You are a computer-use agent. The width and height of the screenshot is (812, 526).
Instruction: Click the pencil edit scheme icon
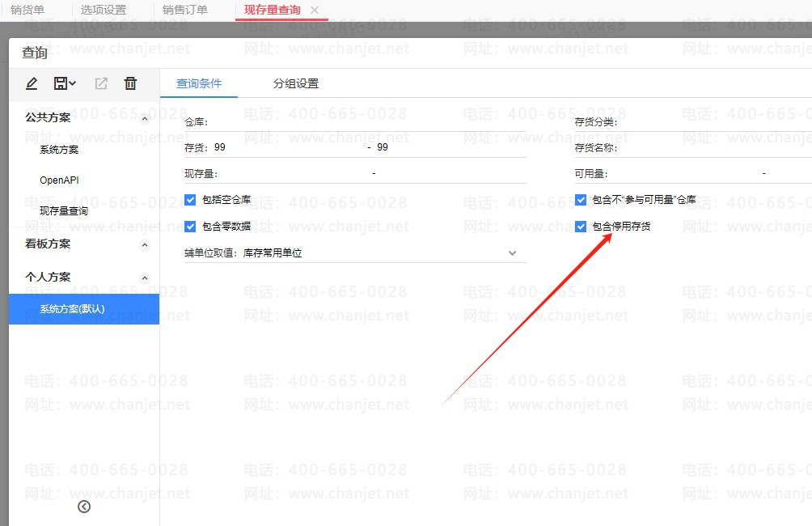click(32, 83)
